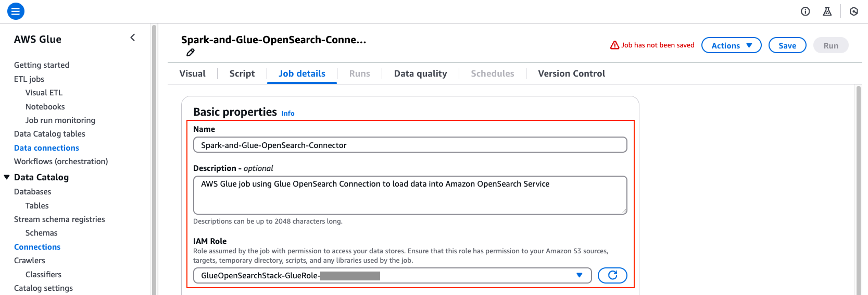
Task: Switch to the Script tab
Action: [x=242, y=73]
